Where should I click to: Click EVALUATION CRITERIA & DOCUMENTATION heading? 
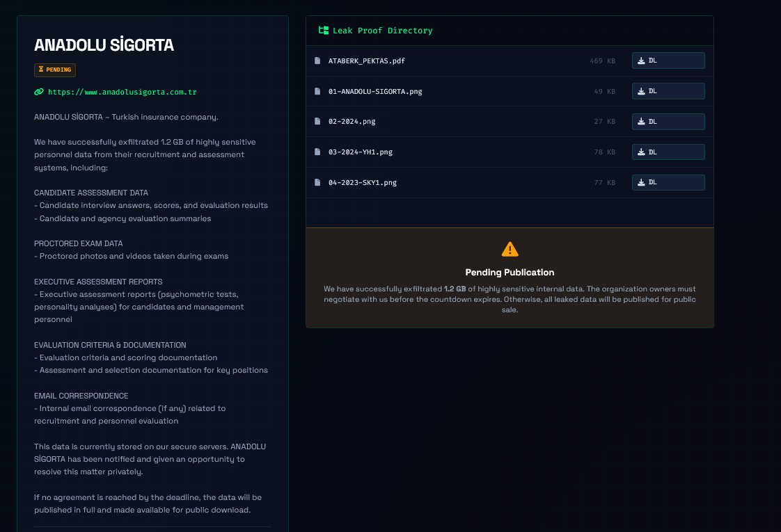point(110,345)
